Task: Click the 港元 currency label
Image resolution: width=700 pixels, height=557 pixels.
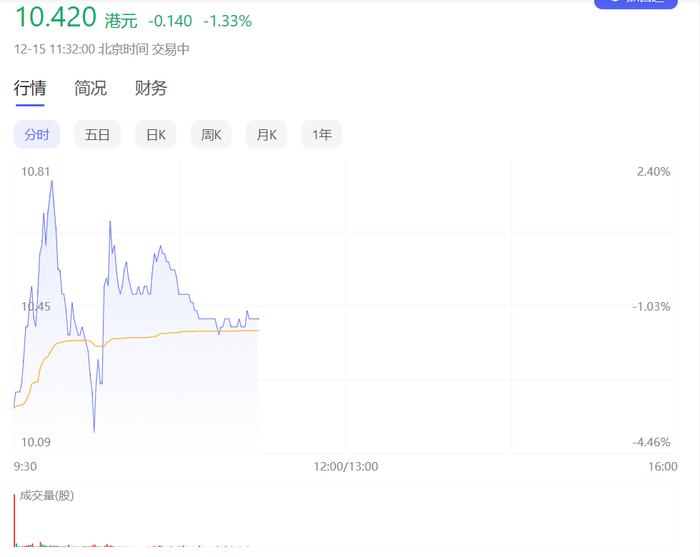Action: 121,21
